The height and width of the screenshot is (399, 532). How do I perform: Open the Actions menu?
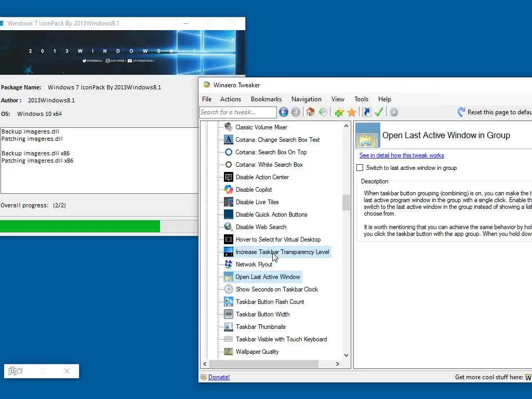(230, 99)
